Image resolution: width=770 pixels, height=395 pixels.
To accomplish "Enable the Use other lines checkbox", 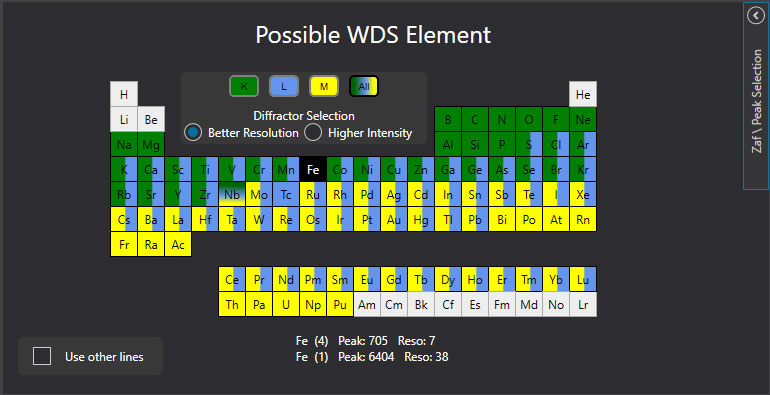I will (42, 356).
